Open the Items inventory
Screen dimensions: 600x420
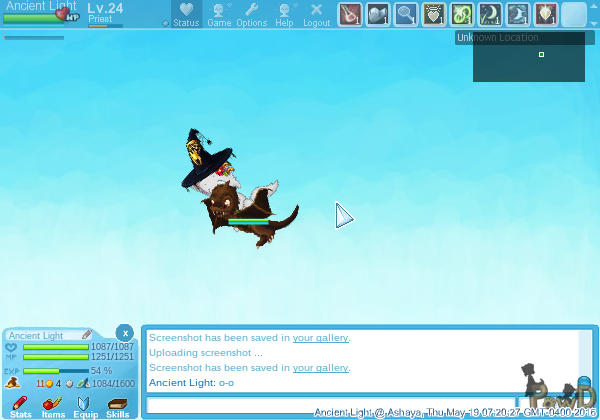click(53, 406)
